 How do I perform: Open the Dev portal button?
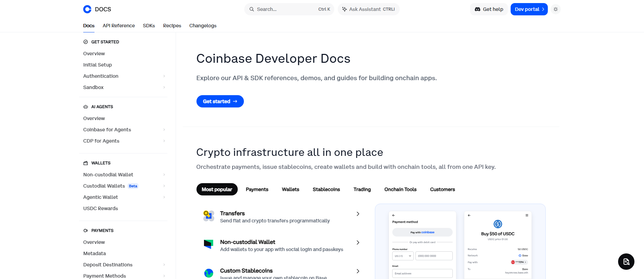[529, 9]
